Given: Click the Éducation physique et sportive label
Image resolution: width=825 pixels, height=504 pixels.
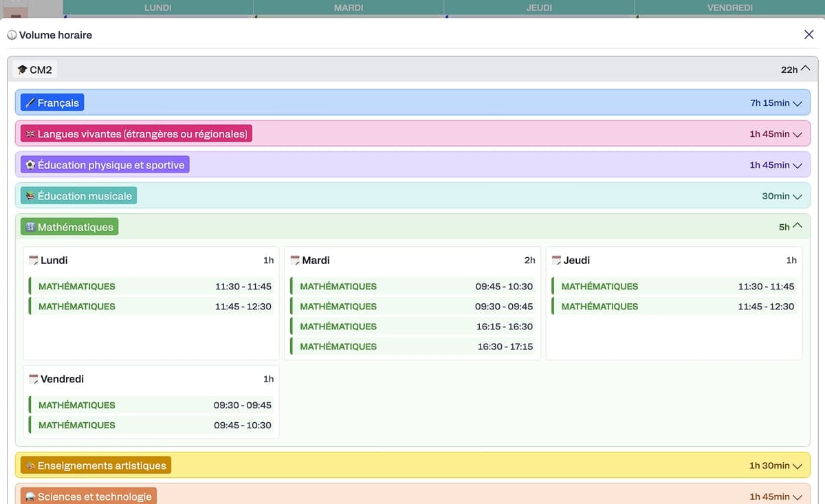Looking at the screenshot, I should point(111,165).
